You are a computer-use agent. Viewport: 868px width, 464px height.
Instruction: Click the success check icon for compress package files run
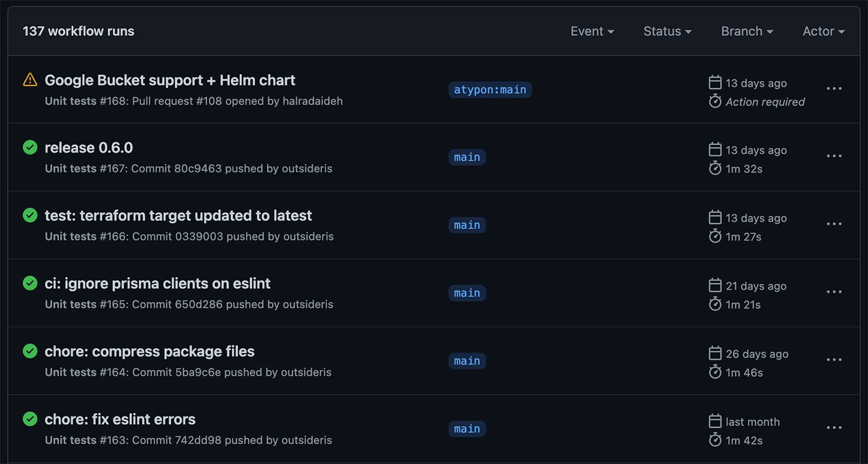point(30,351)
